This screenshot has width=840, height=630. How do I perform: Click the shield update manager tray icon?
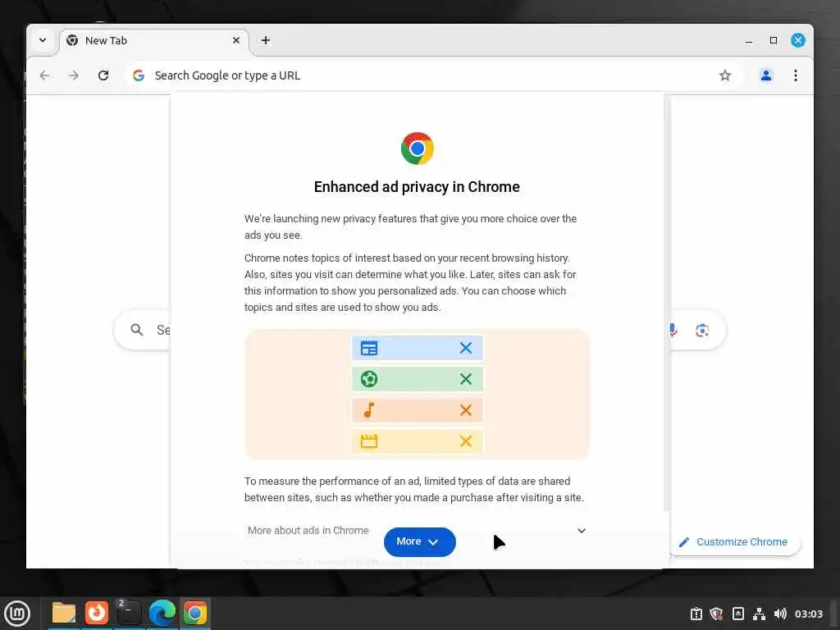717,614
